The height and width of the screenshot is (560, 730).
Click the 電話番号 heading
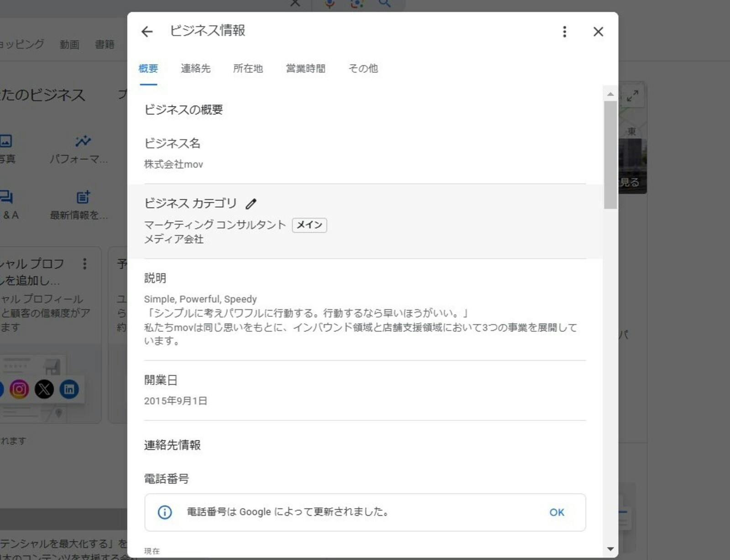pyautogui.click(x=167, y=479)
